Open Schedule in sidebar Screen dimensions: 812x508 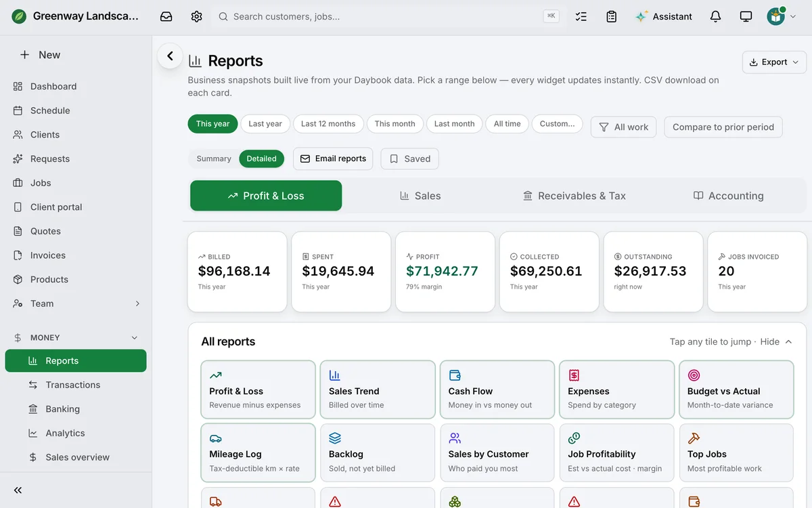[76, 110]
